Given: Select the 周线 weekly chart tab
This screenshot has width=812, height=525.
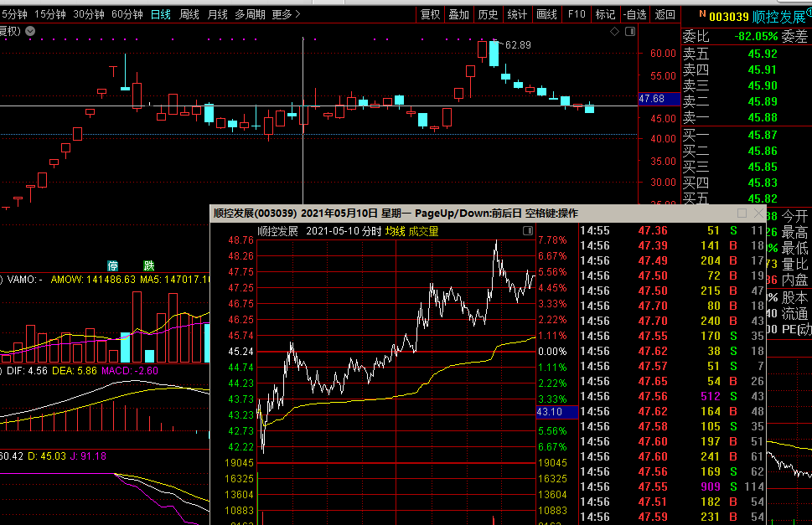Looking at the screenshot, I should [189, 14].
